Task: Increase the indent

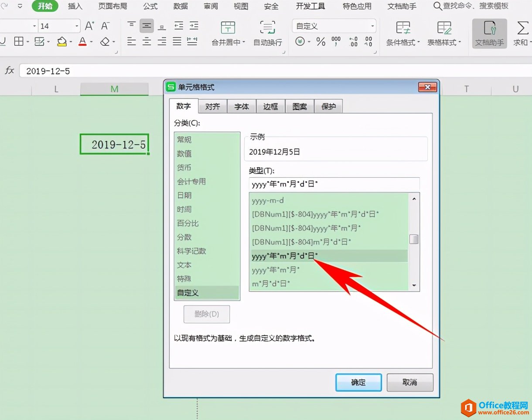Action: [x=193, y=26]
